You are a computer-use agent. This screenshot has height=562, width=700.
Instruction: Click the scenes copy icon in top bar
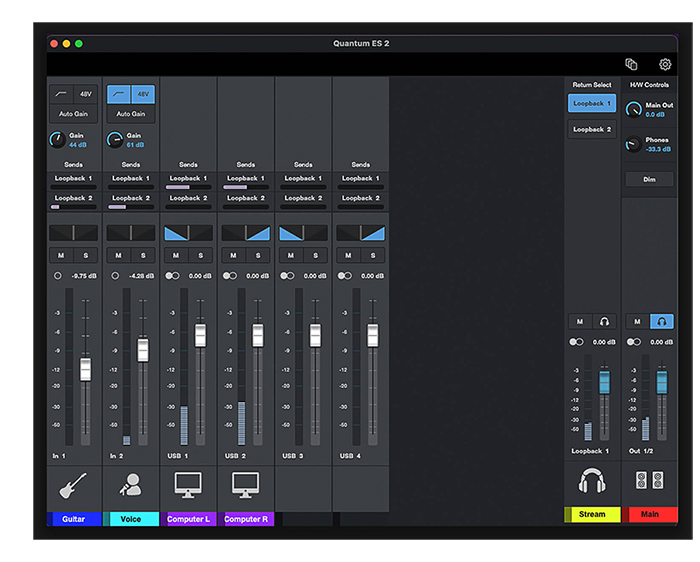pyautogui.click(x=631, y=64)
